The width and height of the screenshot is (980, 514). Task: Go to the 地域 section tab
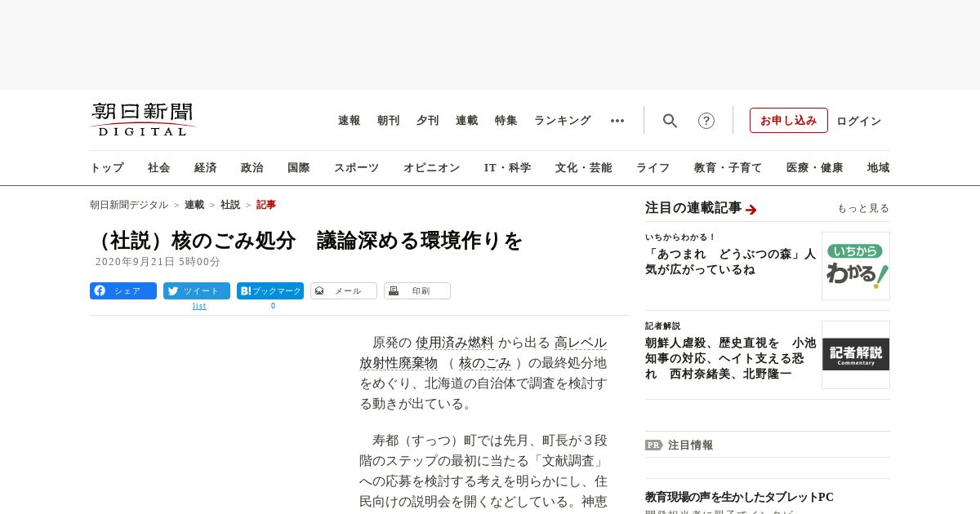tap(879, 168)
